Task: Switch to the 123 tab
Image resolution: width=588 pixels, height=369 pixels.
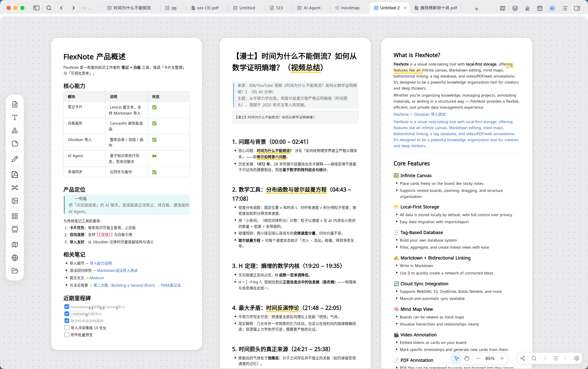Action: (x=276, y=8)
